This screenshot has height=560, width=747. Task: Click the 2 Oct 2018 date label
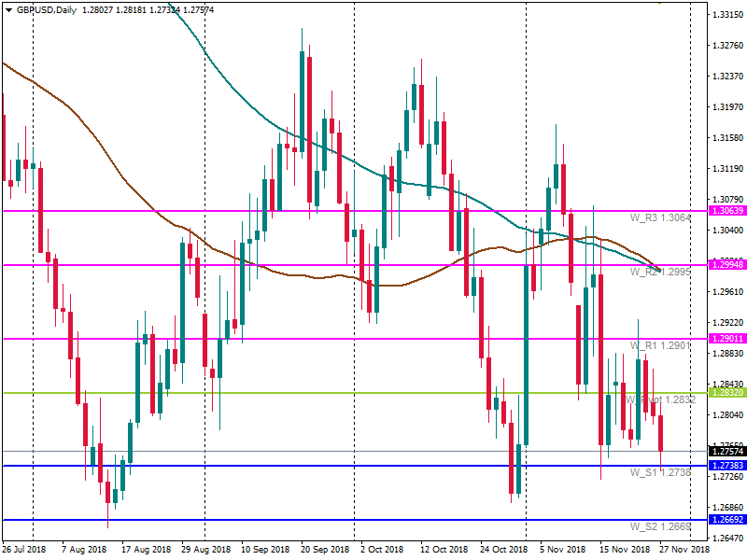click(381, 551)
